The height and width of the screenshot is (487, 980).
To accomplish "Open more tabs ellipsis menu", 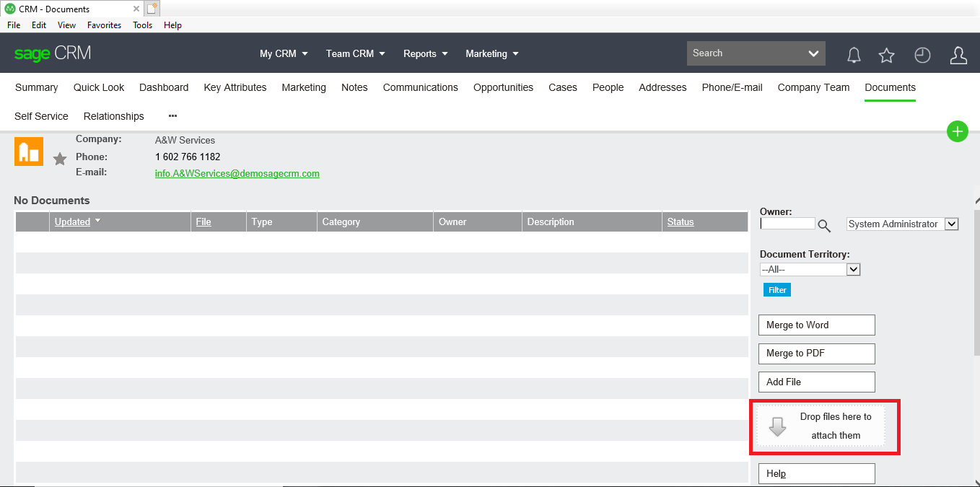I will pos(172,116).
